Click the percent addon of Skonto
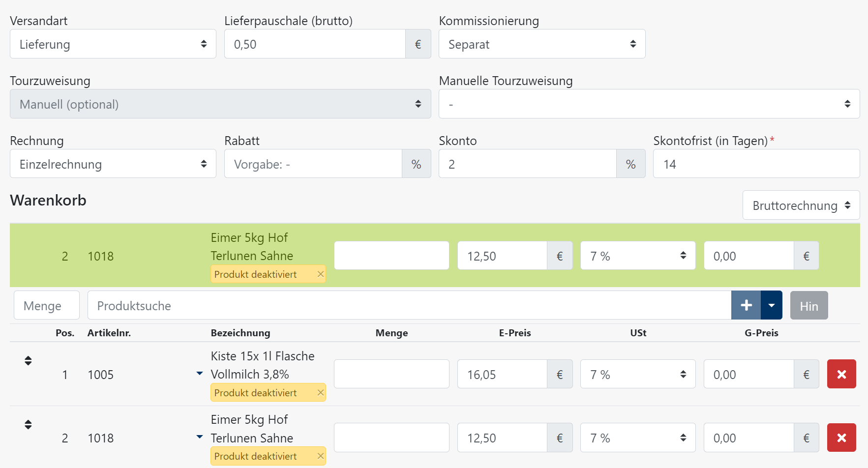The height and width of the screenshot is (468, 868). pyautogui.click(x=631, y=164)
